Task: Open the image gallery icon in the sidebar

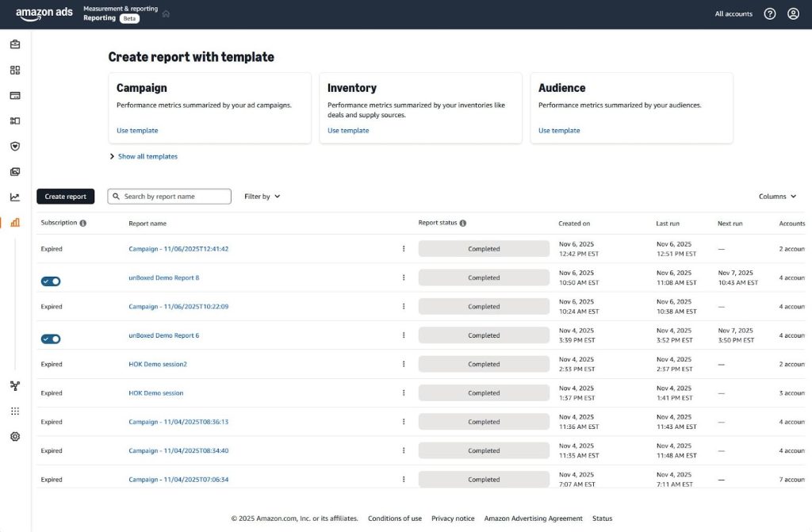Action: click(x=15, y=171)
